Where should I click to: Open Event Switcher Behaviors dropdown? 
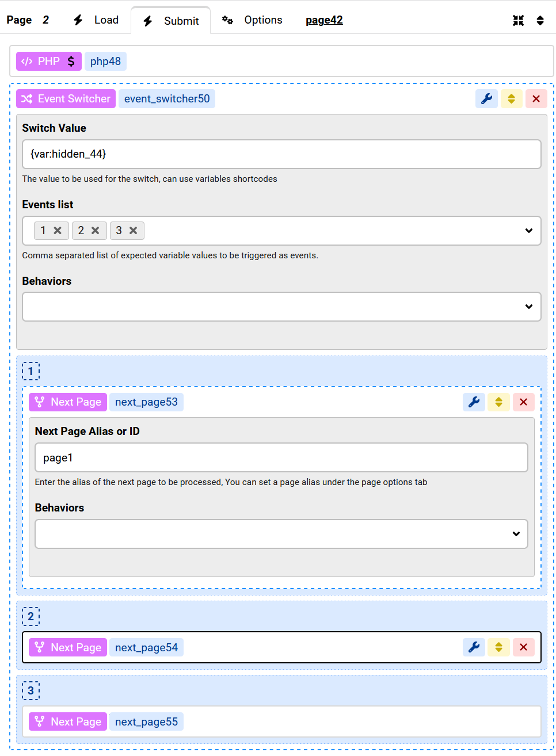[x=528, y=307]
